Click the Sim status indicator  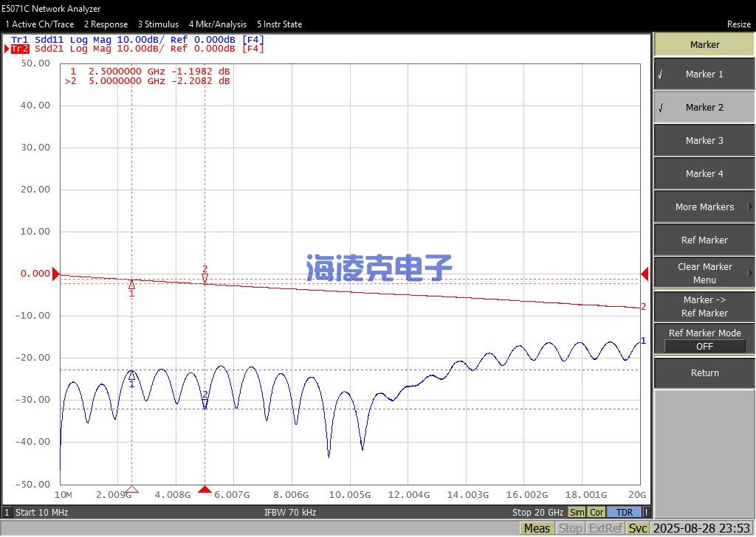point(577,513)
